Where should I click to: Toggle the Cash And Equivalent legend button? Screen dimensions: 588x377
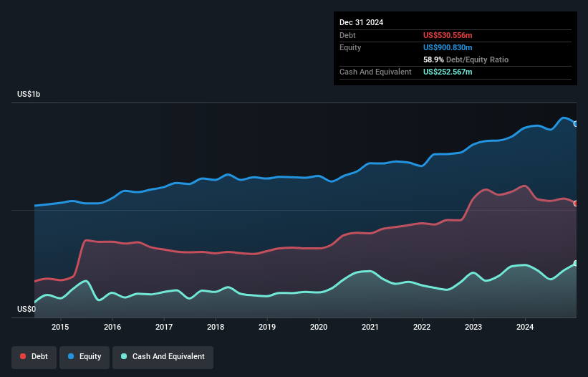[163, 357]
